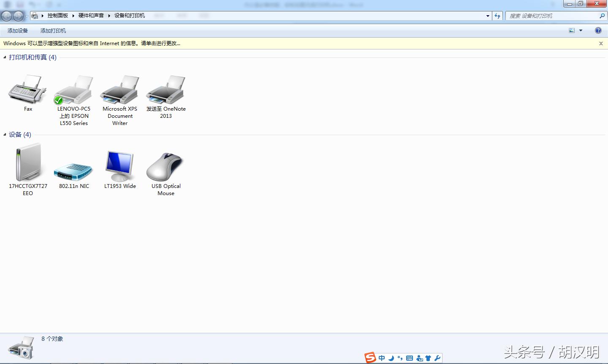
Task: Restore down the window
Action: tap(581, 4)
